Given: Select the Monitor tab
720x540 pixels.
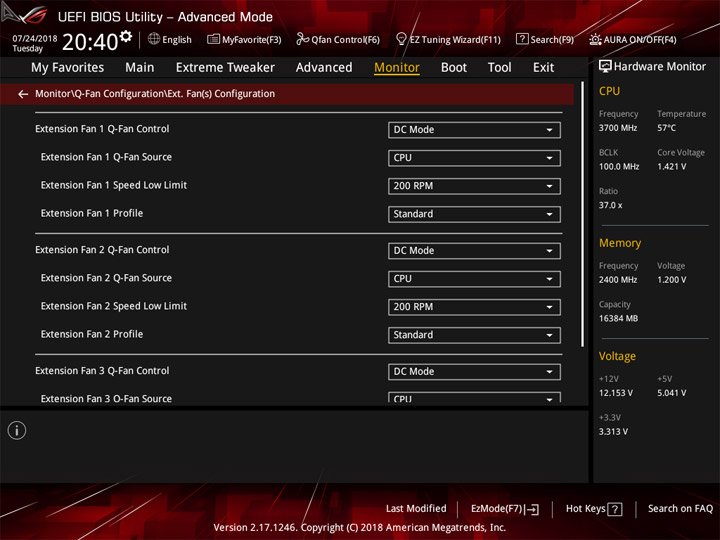Looking at the screenshot, I should click(397, 68).
